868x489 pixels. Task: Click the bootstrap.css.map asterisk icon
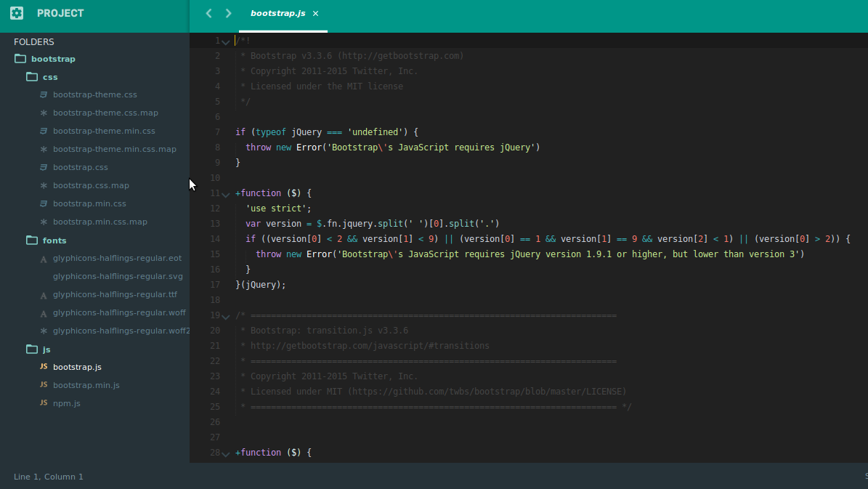44,185
